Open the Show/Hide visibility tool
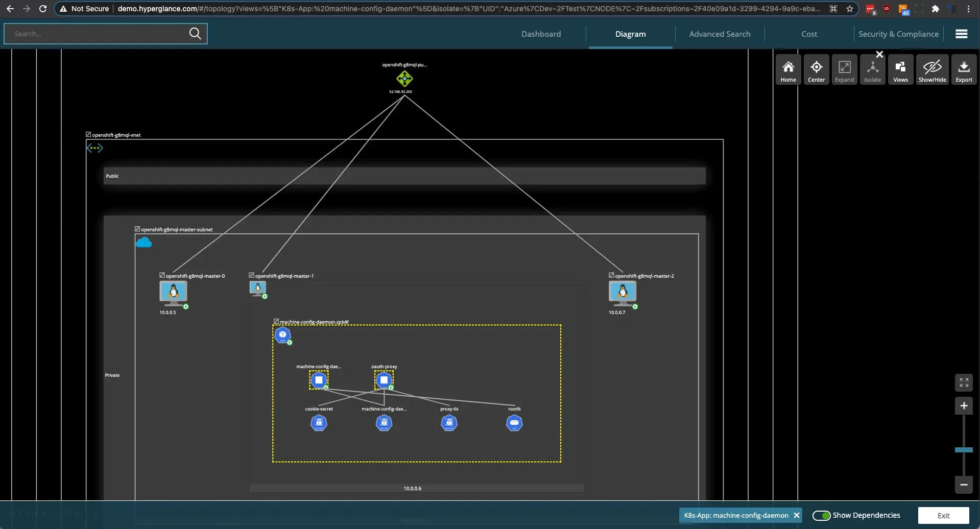The width and height of the screenshot is (980, 529). (932, 69)
